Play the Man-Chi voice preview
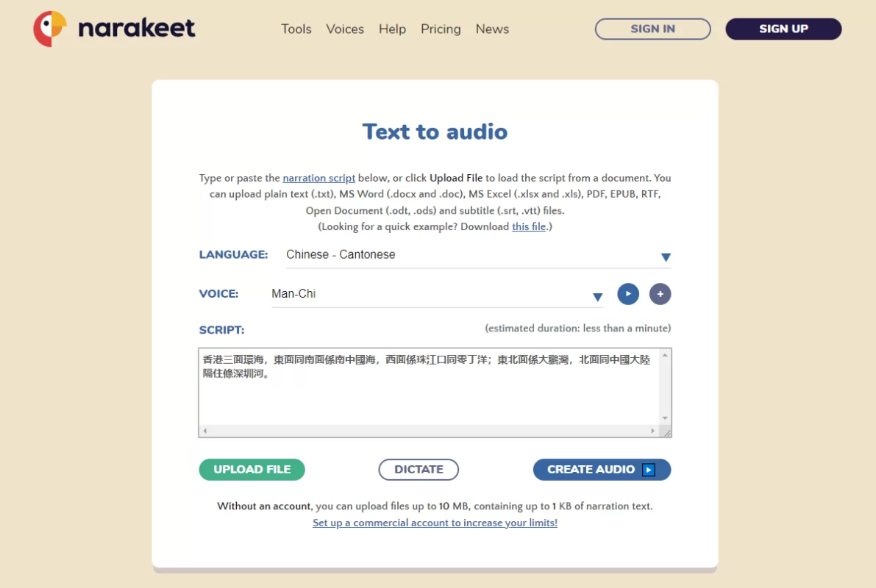 [x=628, y=294]
